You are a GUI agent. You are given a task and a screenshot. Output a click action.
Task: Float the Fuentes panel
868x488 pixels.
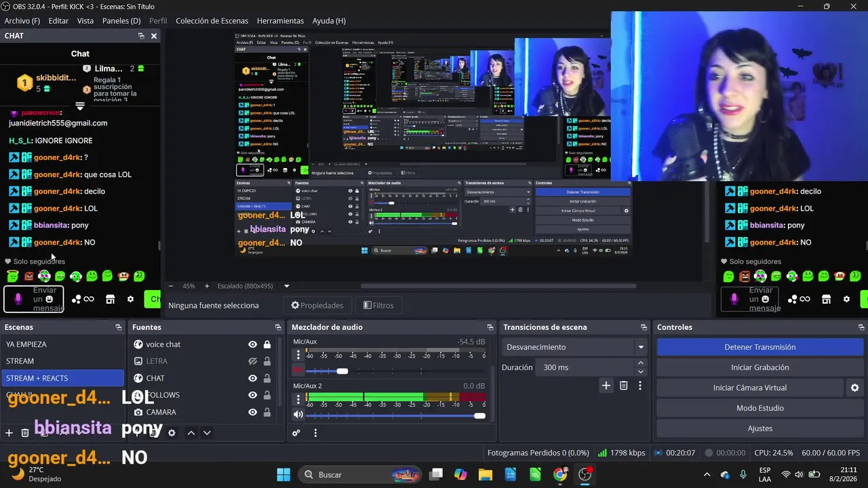[x=277, y=327]
